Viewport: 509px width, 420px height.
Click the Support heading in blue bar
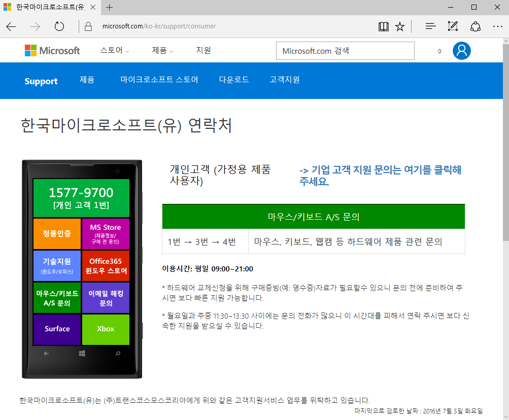pyautogui.click(x=41, y=81)
